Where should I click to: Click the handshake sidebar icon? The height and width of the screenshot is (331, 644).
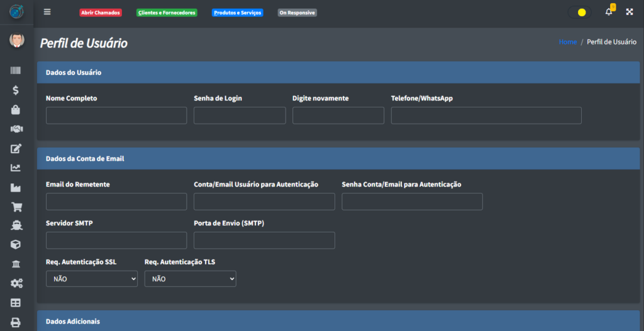pyautogui.click(x=16, y=129)
